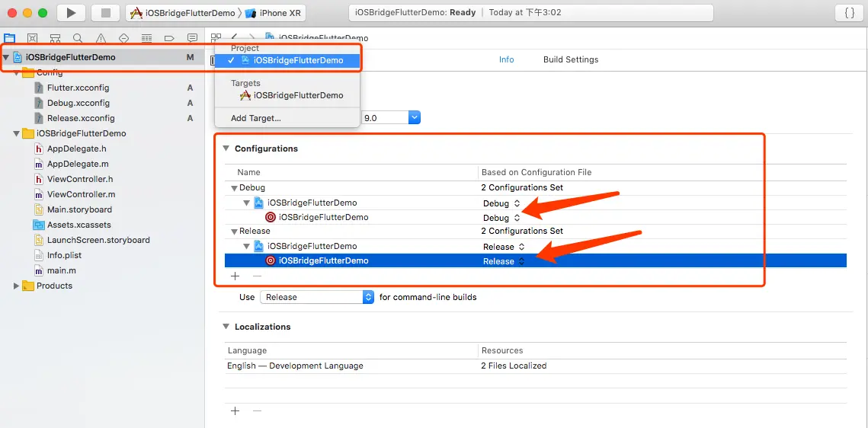Click the iOSBridgeFlutterDemo scheme selector
The image size is (868, 428).
tap(183, 13)
